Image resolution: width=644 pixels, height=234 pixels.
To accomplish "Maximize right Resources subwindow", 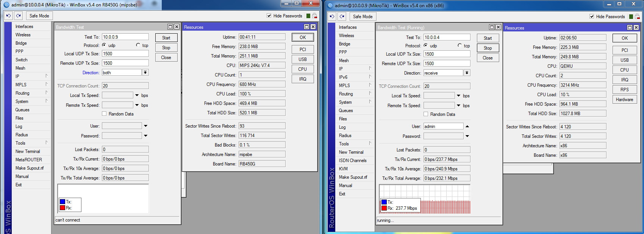I will coord(630,28).
